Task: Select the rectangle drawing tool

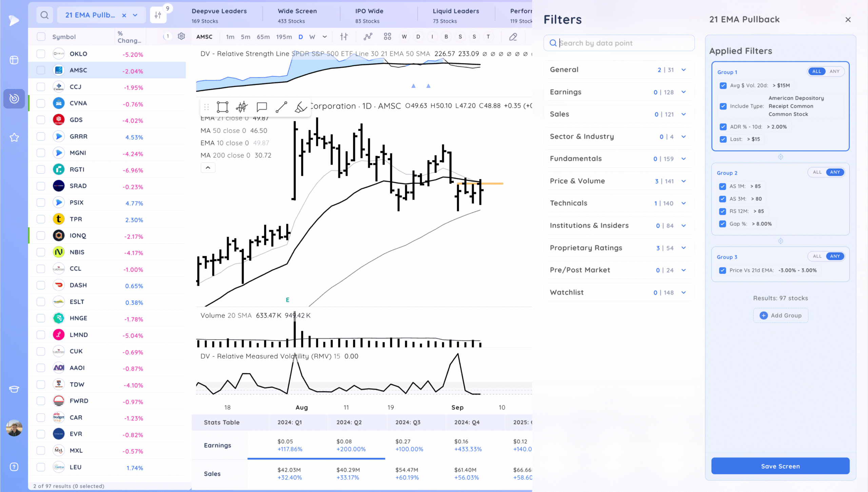Action: [x=222, y=107]
